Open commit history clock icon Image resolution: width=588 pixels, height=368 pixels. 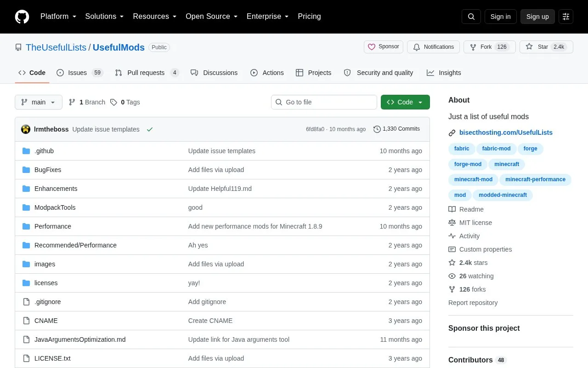click(377, 129)
